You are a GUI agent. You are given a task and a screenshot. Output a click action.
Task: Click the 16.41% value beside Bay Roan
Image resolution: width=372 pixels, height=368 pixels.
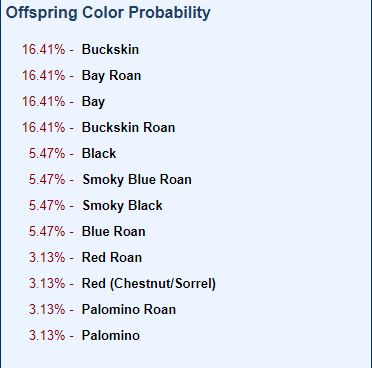(44, 75)
